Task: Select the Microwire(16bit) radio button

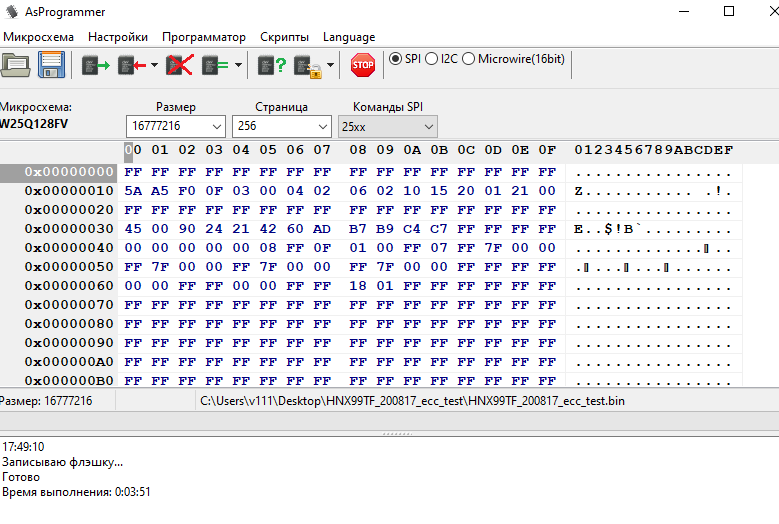Action: click(468, 59)
